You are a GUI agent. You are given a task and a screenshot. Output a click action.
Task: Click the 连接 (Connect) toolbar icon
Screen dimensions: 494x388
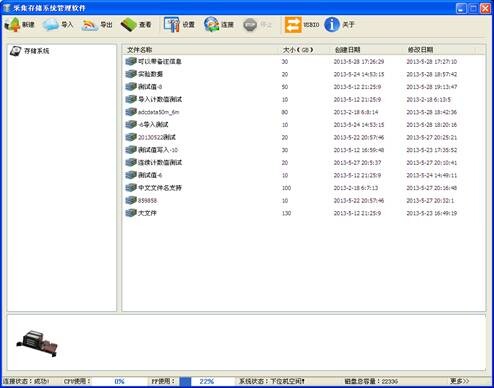tap(211, 24)
